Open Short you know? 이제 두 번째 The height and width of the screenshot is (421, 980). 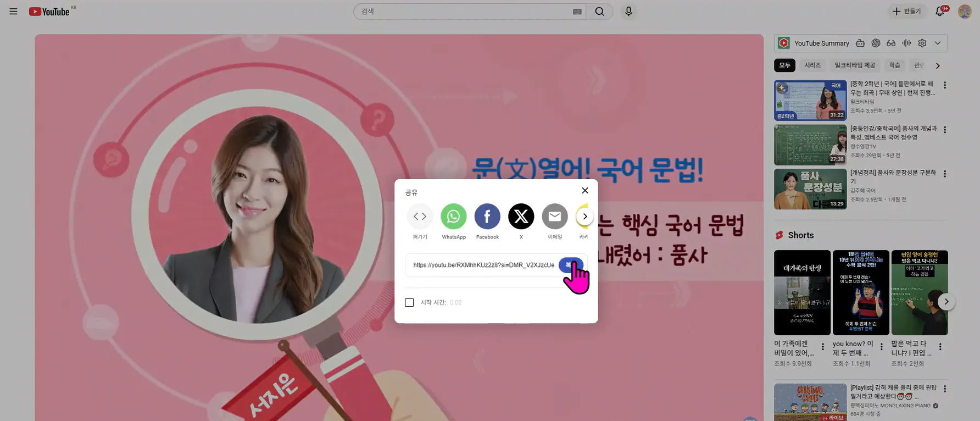861,292
